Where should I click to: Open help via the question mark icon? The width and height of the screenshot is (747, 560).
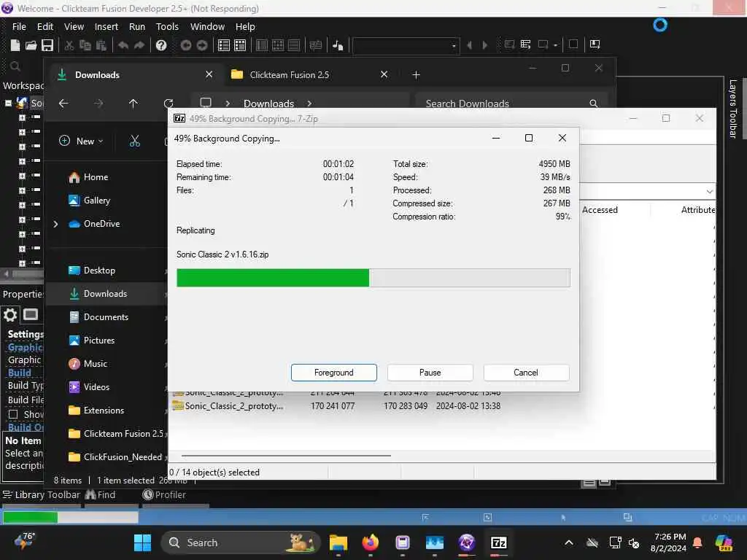[161, 44]
